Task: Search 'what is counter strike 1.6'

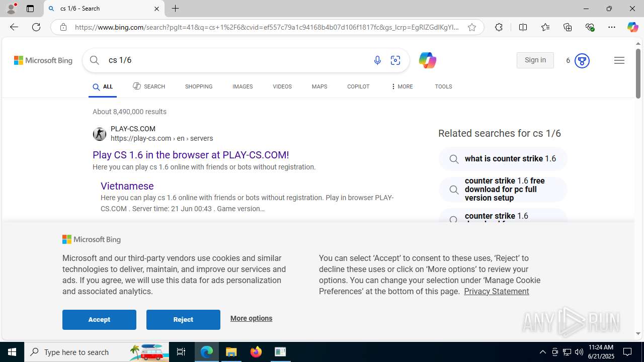Action: [503, 159]
